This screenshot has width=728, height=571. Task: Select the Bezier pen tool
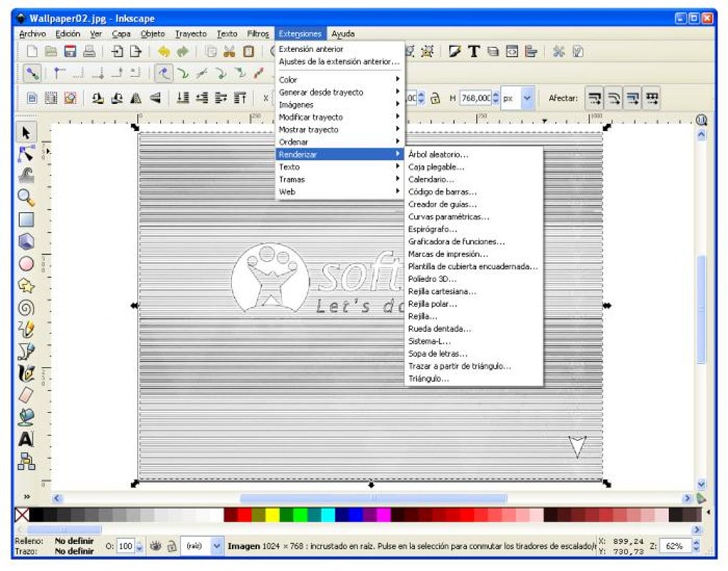pyautogui.click(x=26, y=351)
